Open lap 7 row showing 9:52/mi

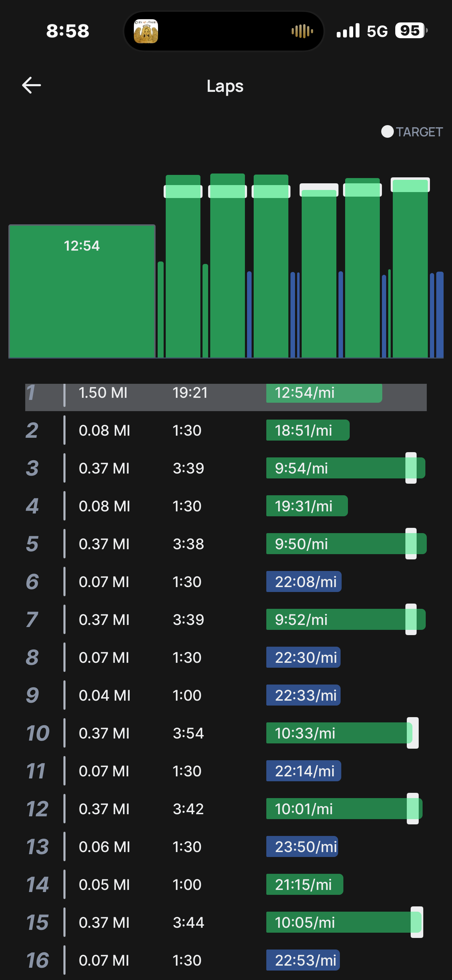pyautogui.click(x=225, y=619)
